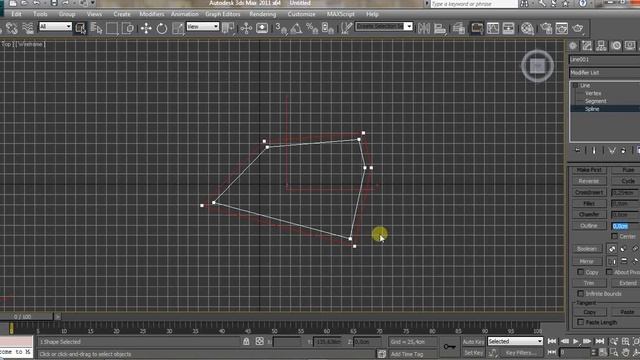Activate the Select and Move tool
The height and width of the screenshot is (360, 640).
(x=146, y=28)
